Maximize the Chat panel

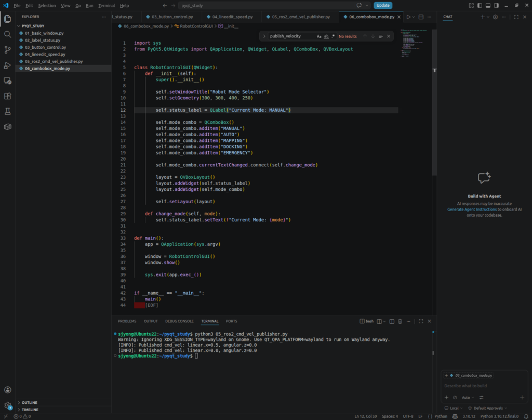[516, 17]
